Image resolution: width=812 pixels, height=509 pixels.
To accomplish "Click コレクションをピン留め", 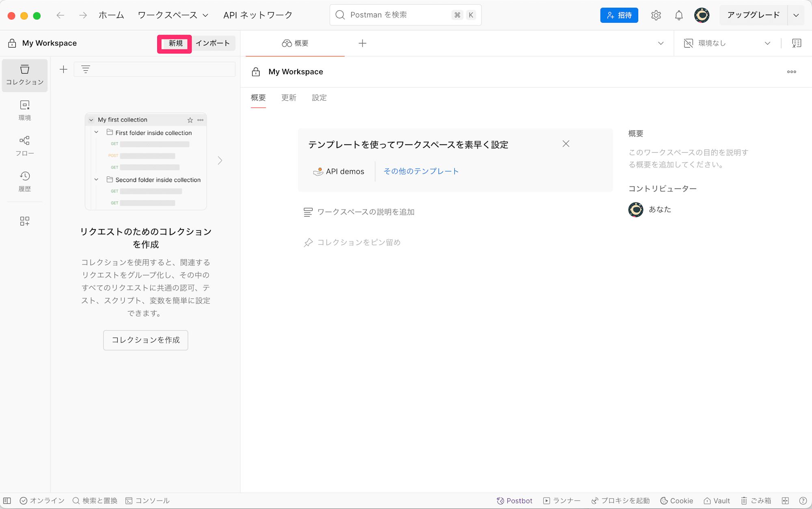I will [x=352, y=243].
